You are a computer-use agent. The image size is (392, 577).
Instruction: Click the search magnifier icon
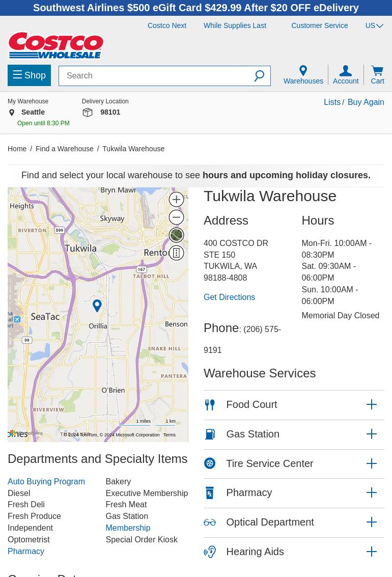259,76
